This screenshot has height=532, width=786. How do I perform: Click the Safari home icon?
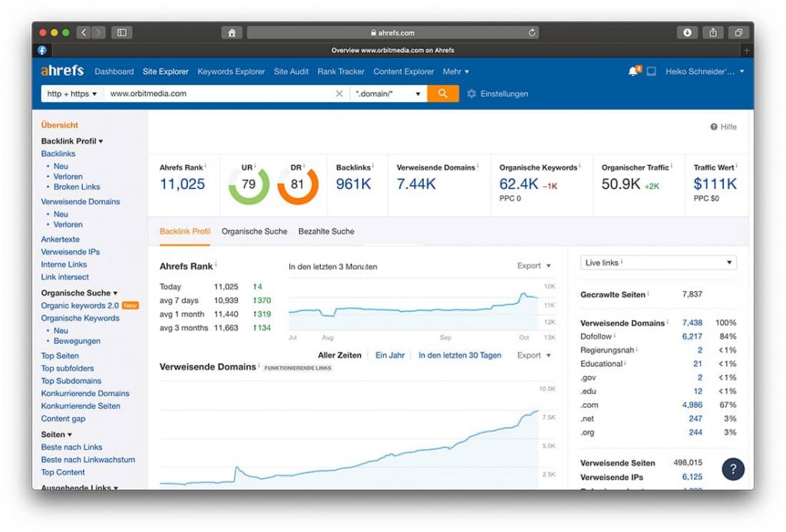(x=231, y=32)
